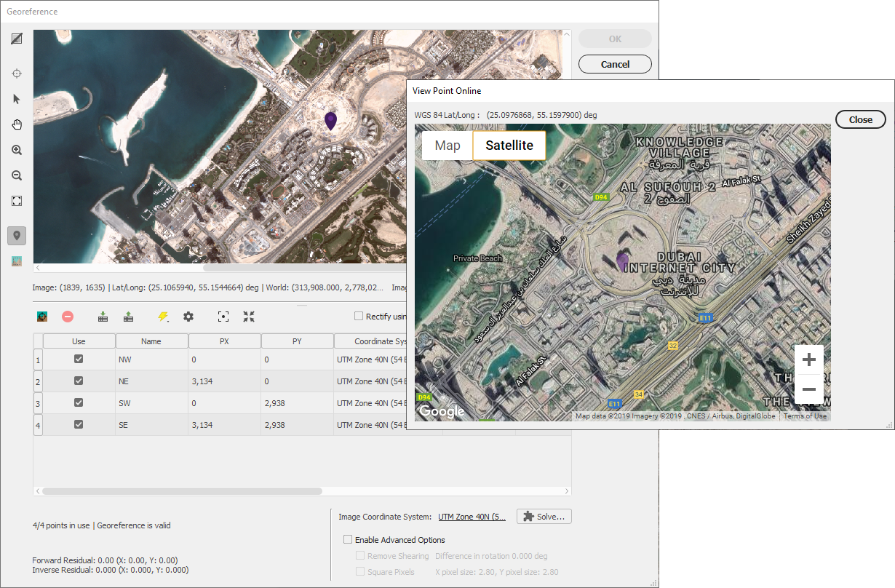Viewport: 895px width, 588px height.
Task: Click the OK button
Action: (615, 39)
